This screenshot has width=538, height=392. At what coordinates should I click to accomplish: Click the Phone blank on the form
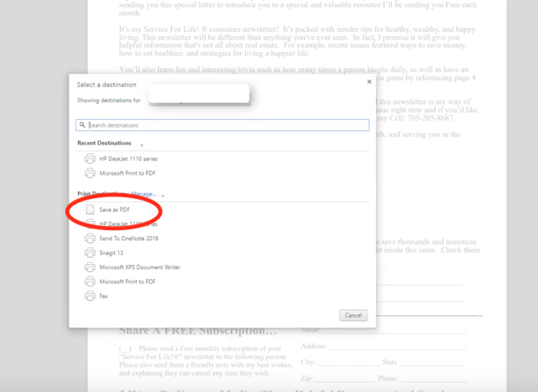pyautogui.click(x=432, y=378)
